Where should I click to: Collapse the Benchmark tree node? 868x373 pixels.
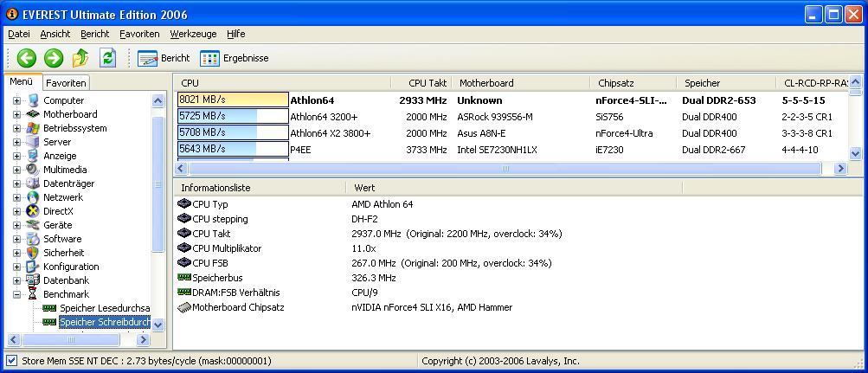point(16,294)
